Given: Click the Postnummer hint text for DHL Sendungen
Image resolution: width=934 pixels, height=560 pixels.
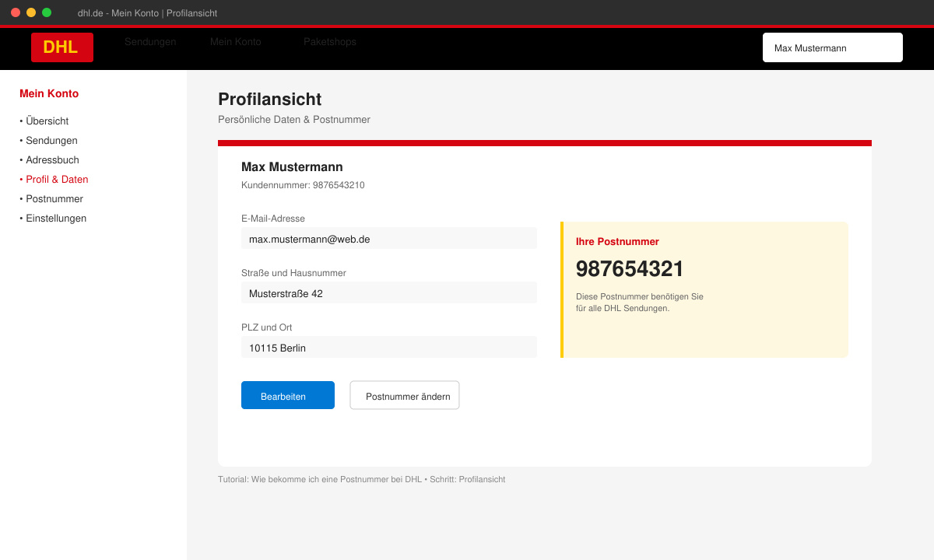Looking at the screenshot, I should [x=639, y=303].
